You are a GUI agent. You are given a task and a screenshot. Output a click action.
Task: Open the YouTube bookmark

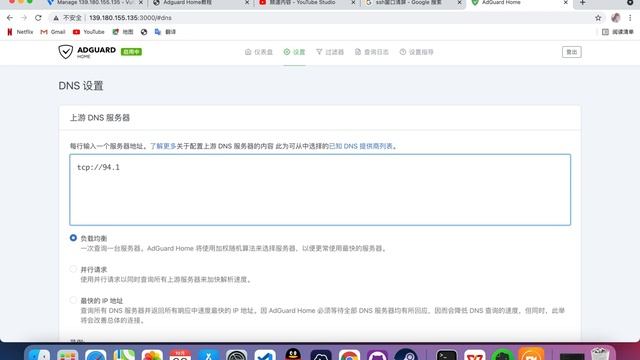[x=89, y=32]
